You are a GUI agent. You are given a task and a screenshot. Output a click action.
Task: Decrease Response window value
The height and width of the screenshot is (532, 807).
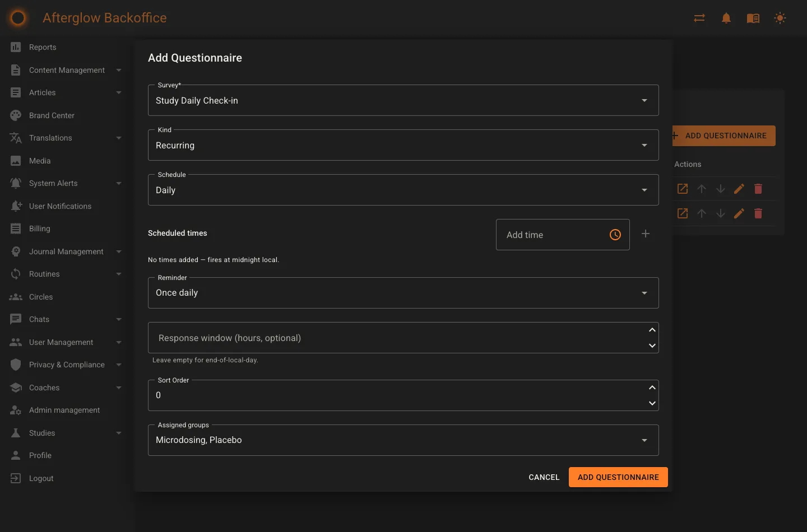click(x=652, y=346)
